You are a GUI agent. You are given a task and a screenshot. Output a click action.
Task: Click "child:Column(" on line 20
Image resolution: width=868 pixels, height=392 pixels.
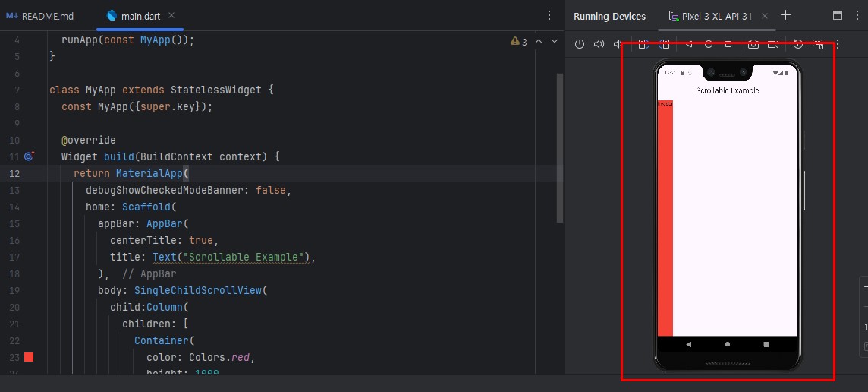tap(149, 307)
